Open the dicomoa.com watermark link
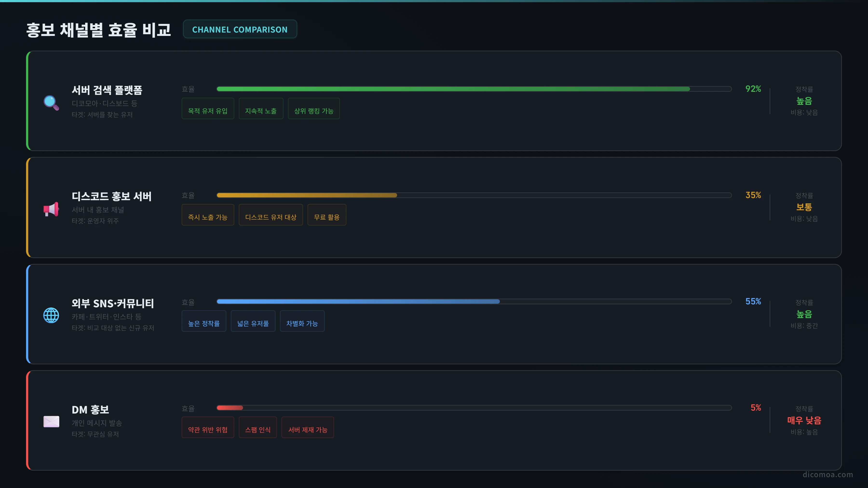Viewport: 868px width, 488px height. [x=828, y=475]
